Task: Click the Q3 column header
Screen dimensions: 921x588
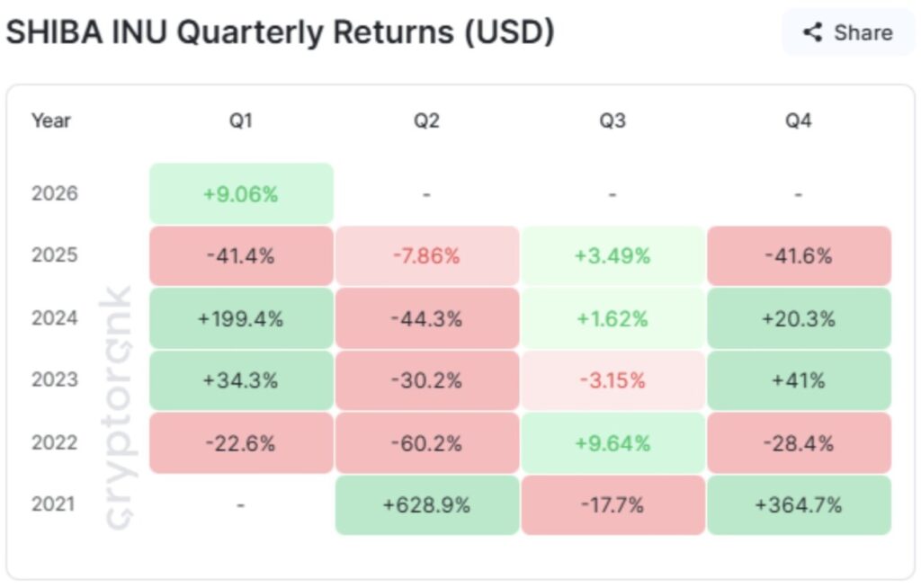Action: point(613,120)
